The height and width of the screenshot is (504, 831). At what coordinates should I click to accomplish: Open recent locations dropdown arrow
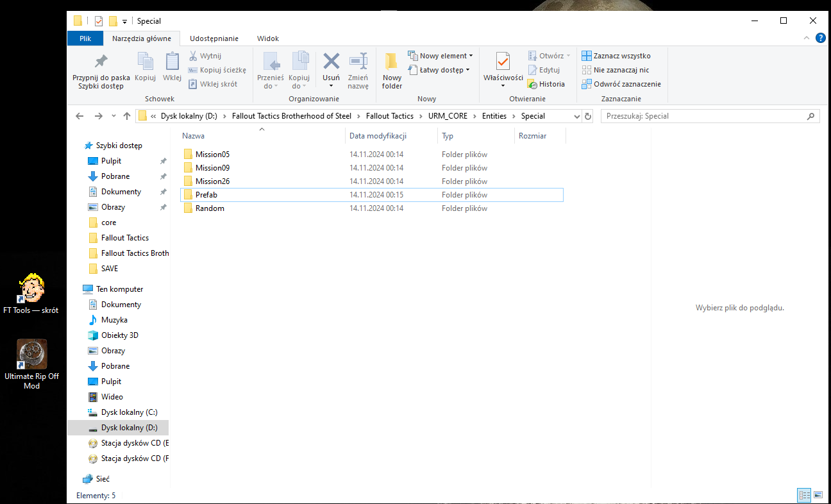[113, 116]
